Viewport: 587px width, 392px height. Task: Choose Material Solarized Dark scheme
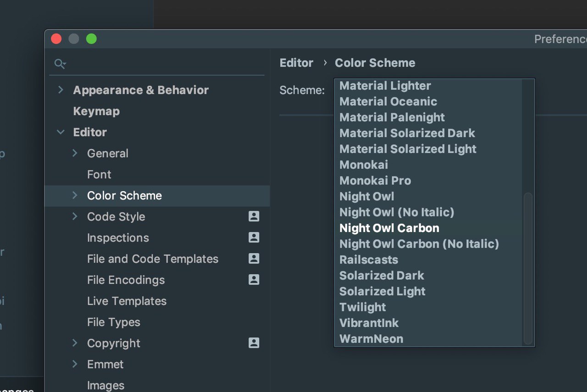pyautogui.click(x=407, y=133)
